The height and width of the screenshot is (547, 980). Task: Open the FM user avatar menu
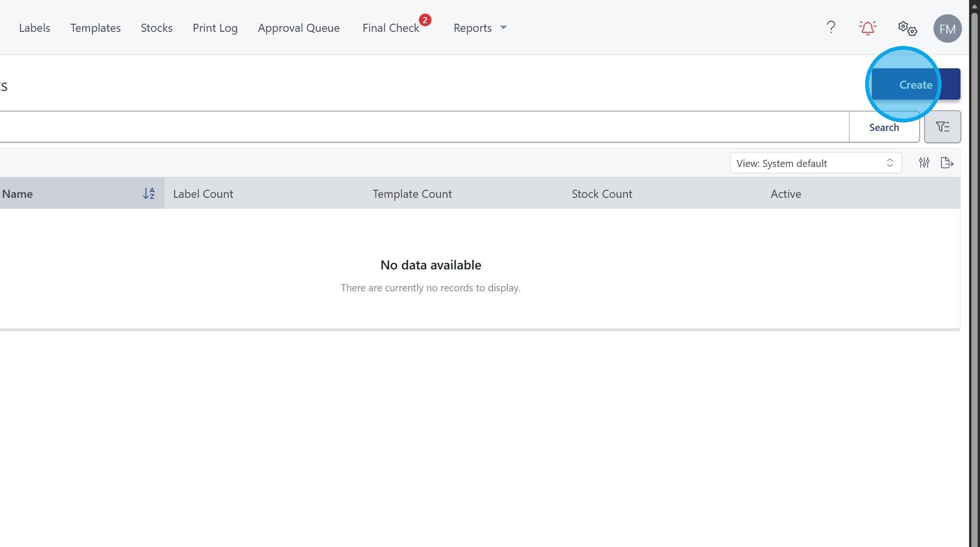coord(947,29)
